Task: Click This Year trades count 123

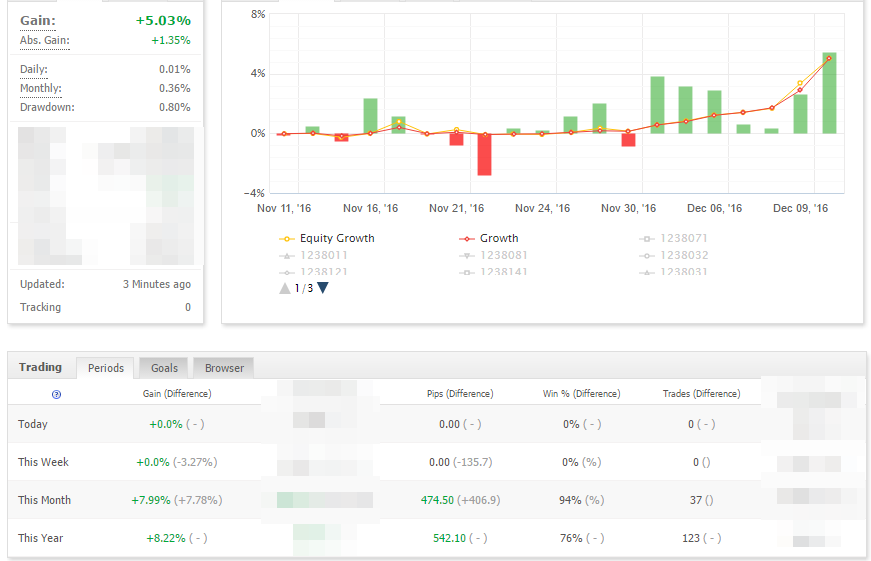Action: coord(691,538)
